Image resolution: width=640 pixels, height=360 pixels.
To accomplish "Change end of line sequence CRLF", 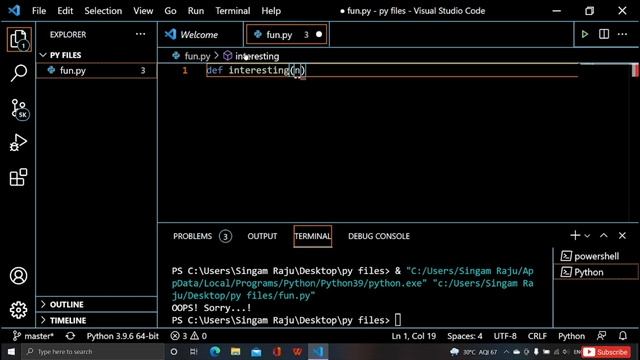I will click(537, 336).
